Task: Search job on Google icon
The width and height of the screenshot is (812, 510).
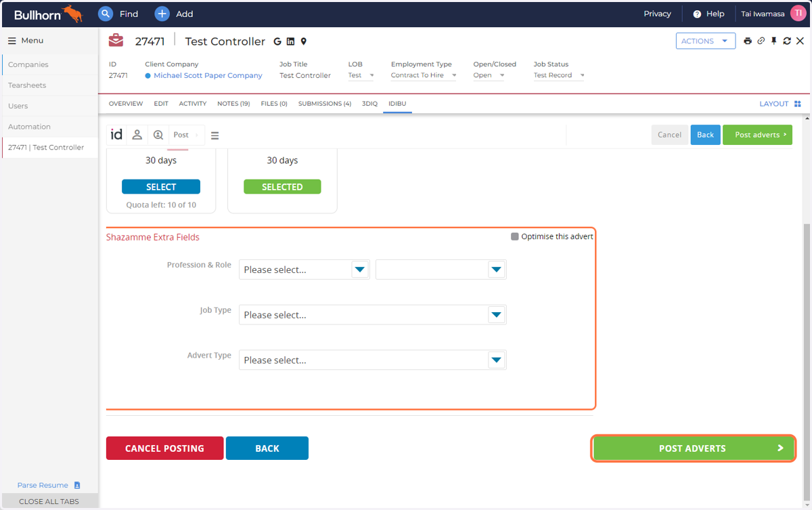Action: coord(277,41)
